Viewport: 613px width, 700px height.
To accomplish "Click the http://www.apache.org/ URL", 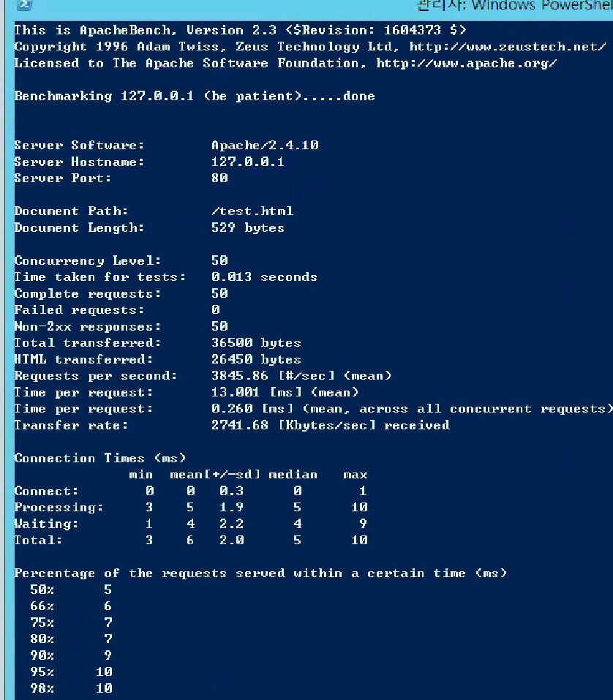I will [466, 63].
